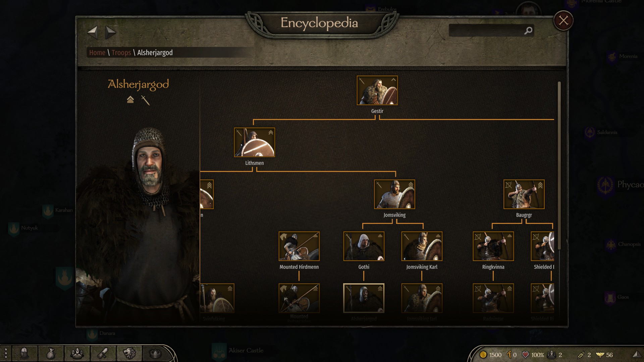
Task: Open the party screen icon
Action: [x=77, y=353]
